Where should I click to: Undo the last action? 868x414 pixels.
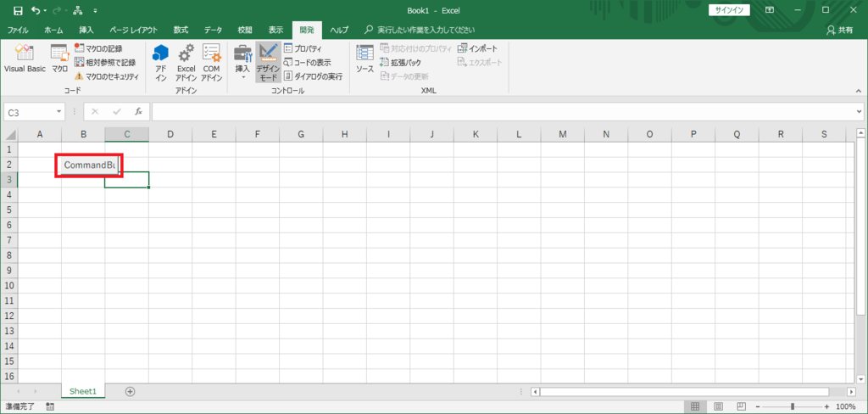[x=36, y=10]
